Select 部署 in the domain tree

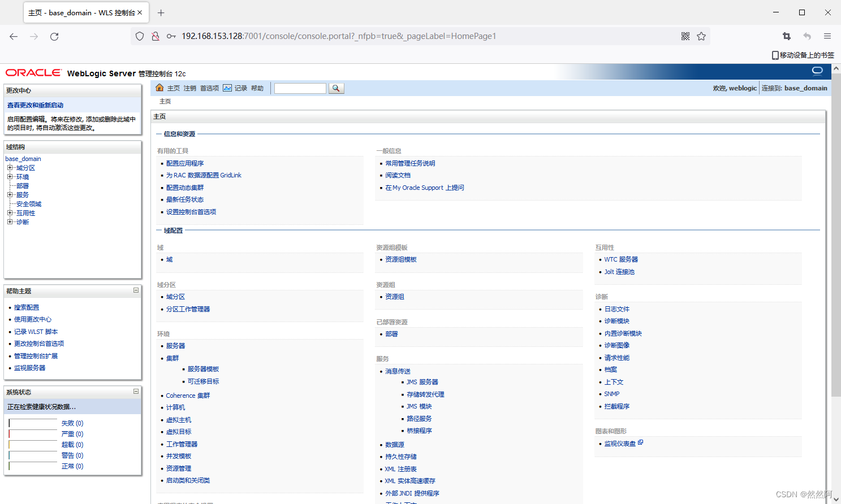pyautogui.click(x=23, y=186)
